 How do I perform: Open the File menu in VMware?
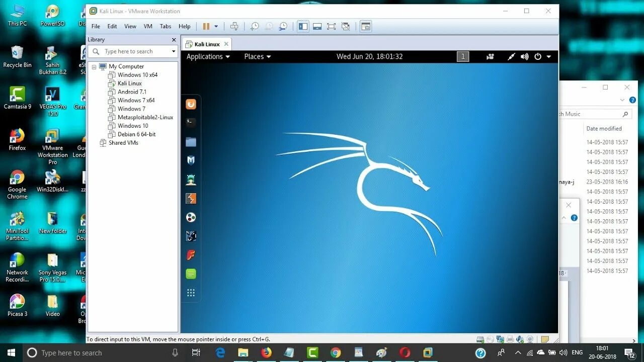96,26
